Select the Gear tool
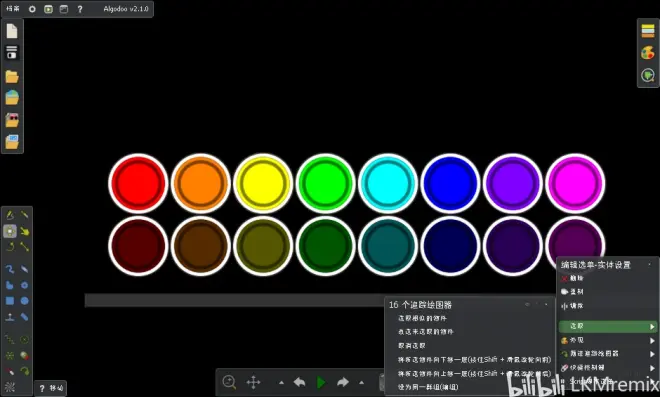The width and height of the screenshot is (660, 397). click(x=24, y=285)
